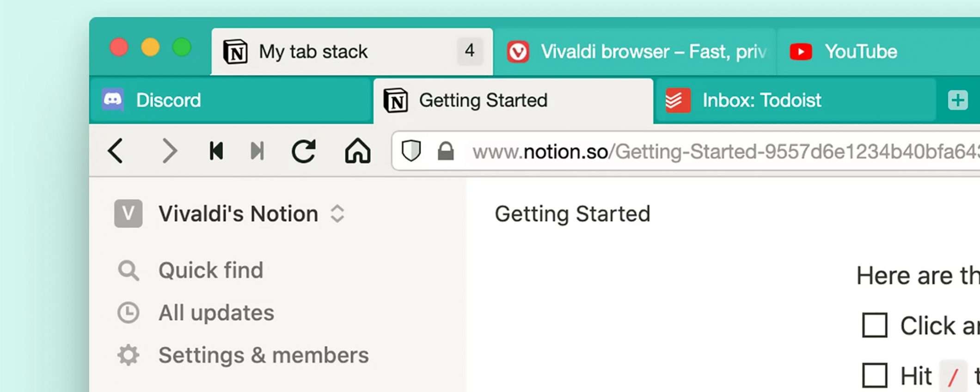Open Quick find in sidebar

click(211, 270)
